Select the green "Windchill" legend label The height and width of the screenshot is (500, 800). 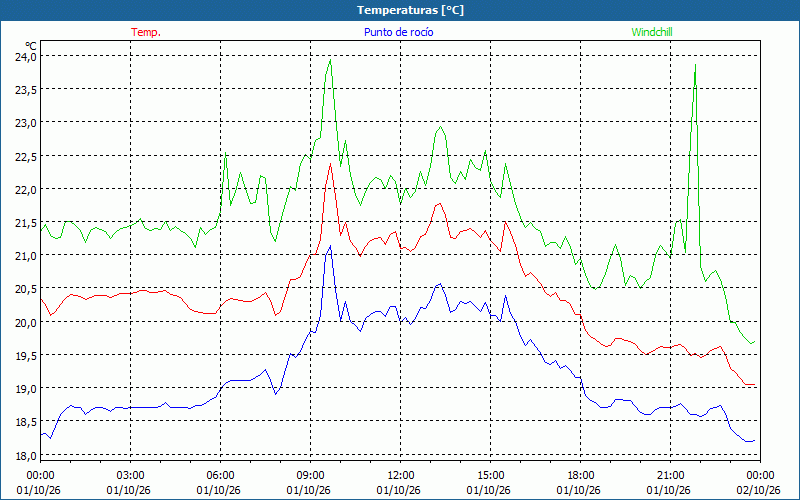coord(652,32)
